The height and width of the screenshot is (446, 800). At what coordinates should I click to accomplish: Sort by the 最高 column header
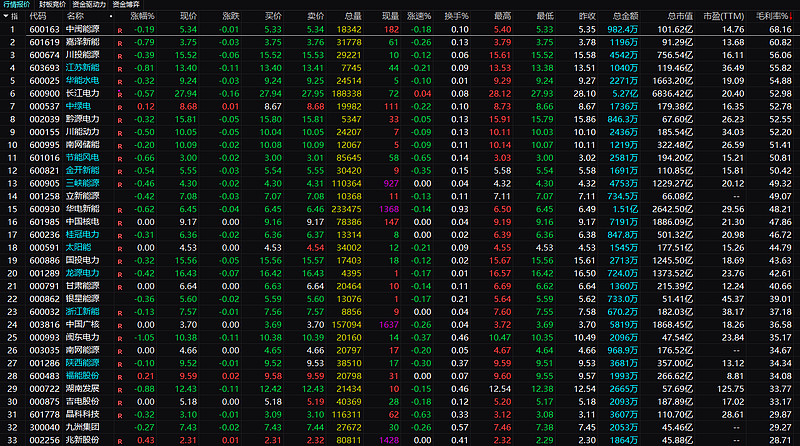coord(503,16)
